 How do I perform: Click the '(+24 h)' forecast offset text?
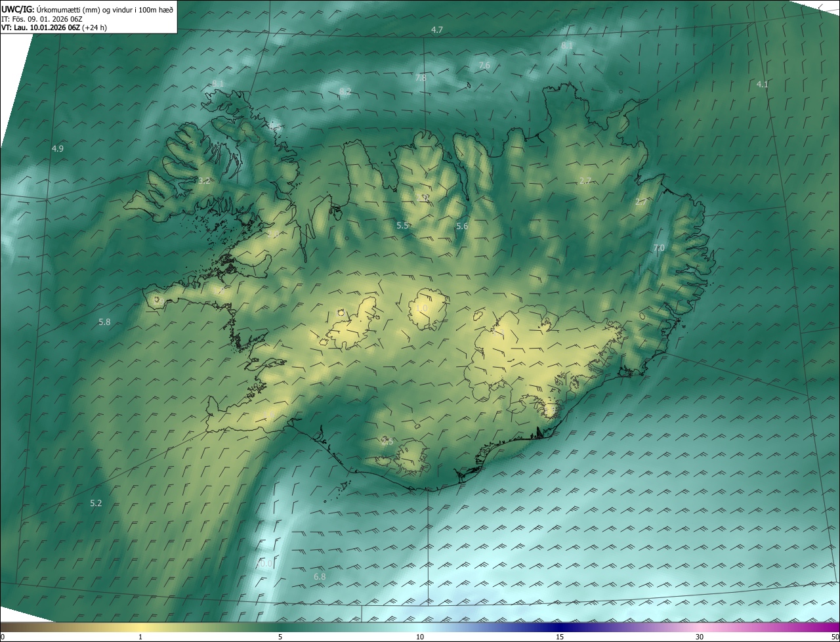[x=94, y=28]
